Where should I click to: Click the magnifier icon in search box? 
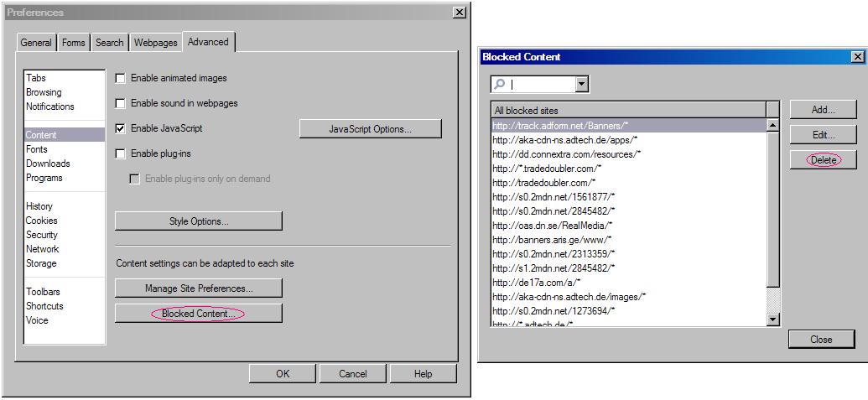(x=499, y=84)
